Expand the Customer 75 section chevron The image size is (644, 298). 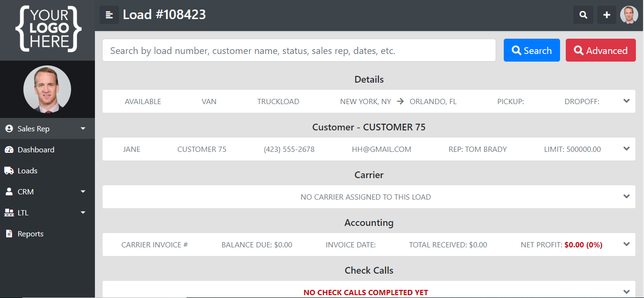pyautogui.click(x=626, y=149)
